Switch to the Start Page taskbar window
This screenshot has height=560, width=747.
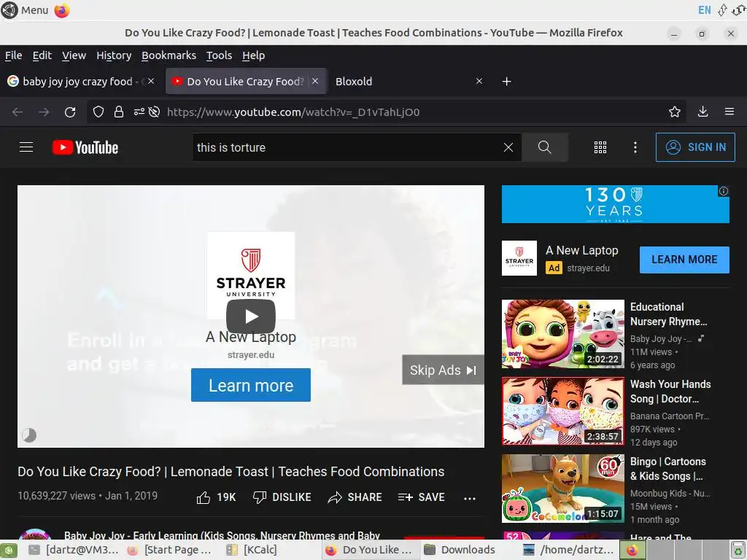click(x=169, y=550)
